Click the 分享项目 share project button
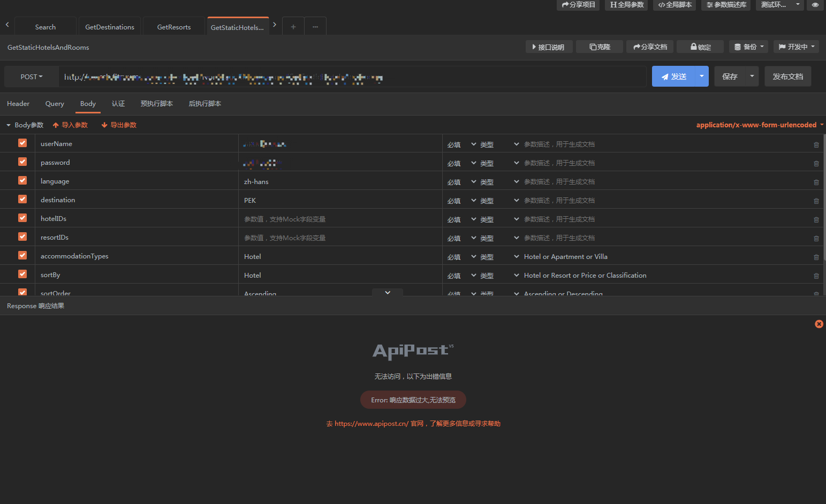826x504 pixels. click(x=578, y=5)
